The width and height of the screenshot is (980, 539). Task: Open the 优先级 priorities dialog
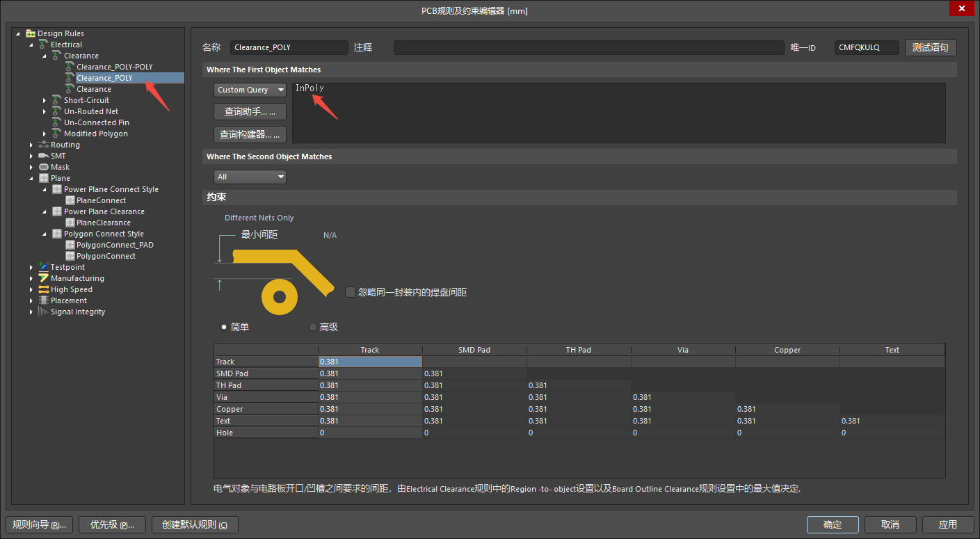[111, 524]
